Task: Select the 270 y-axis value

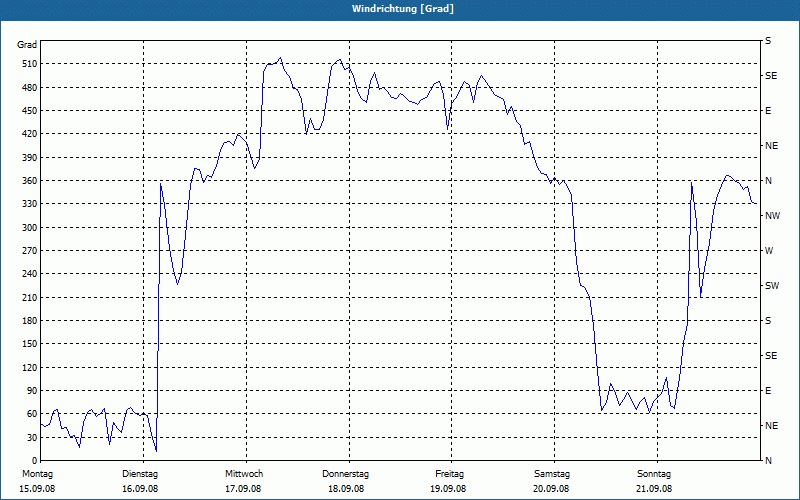Action: [x=30, y=251]
